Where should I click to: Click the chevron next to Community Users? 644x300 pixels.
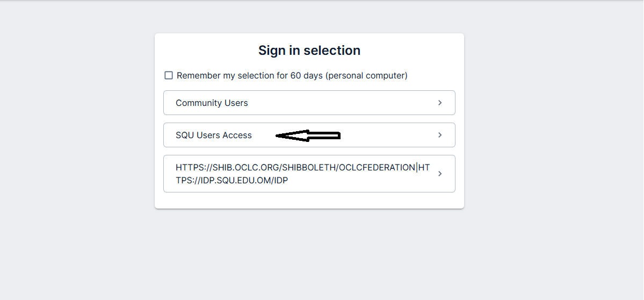tap(440, 103)
